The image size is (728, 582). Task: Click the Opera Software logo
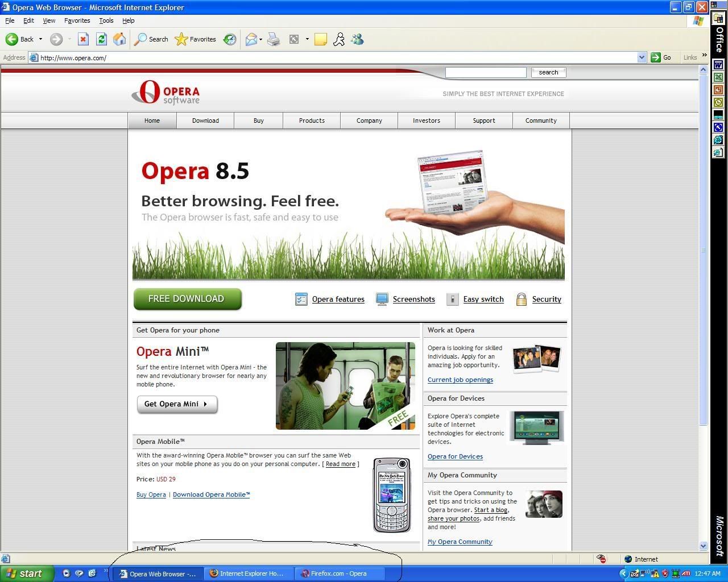pos(166,92)
